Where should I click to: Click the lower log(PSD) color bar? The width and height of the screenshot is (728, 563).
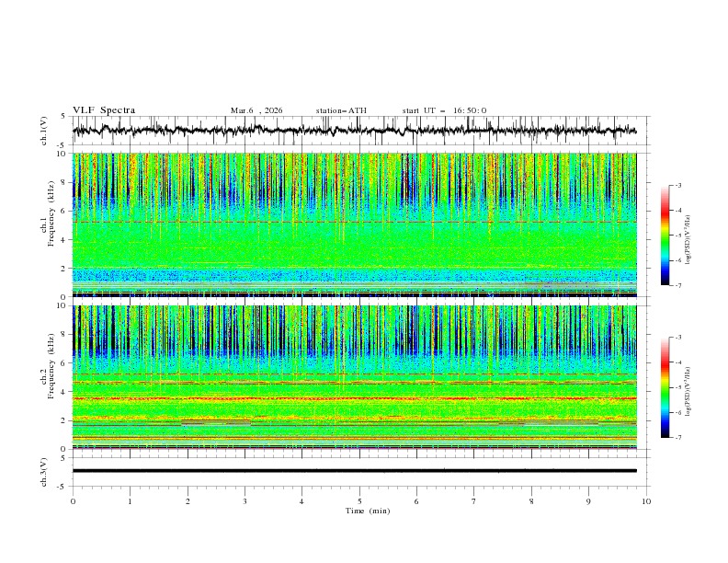coord(665,387)
